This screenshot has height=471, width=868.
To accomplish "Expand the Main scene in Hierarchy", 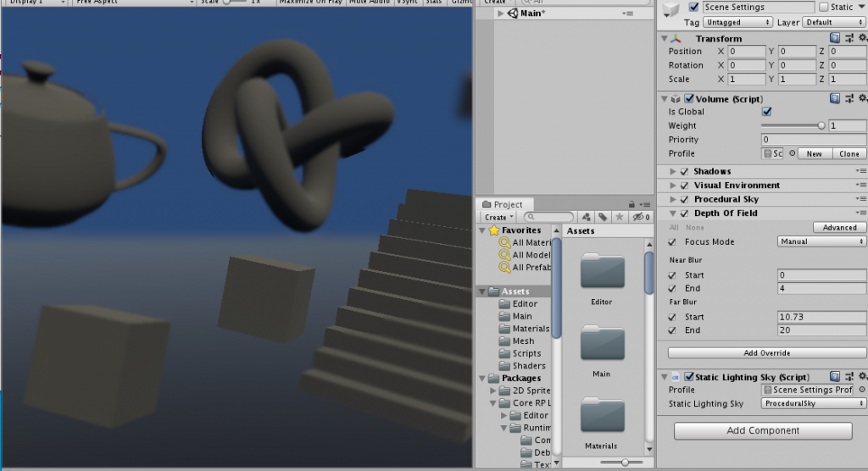I will click(x=500, y=14).
